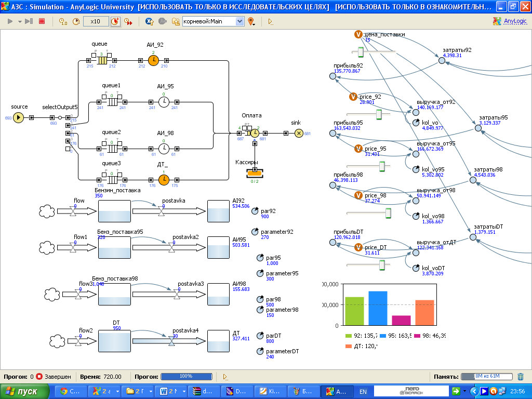The height and width of the screenshot is (399, 532).
Task: Click the price_98 variable icon
Action: 358,195
